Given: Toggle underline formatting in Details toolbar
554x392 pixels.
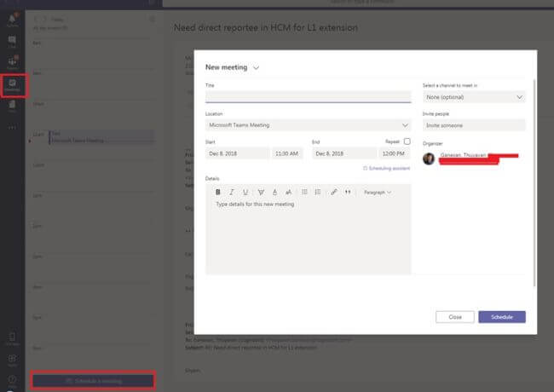Looking at the screenshot, I should pyautogui.click(x=245, y=192).
